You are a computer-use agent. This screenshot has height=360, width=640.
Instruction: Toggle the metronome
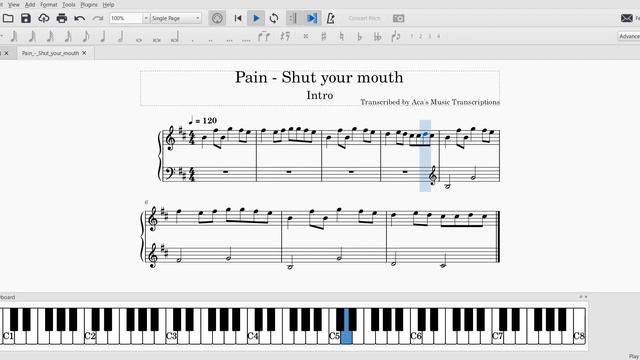coord(331,18)
